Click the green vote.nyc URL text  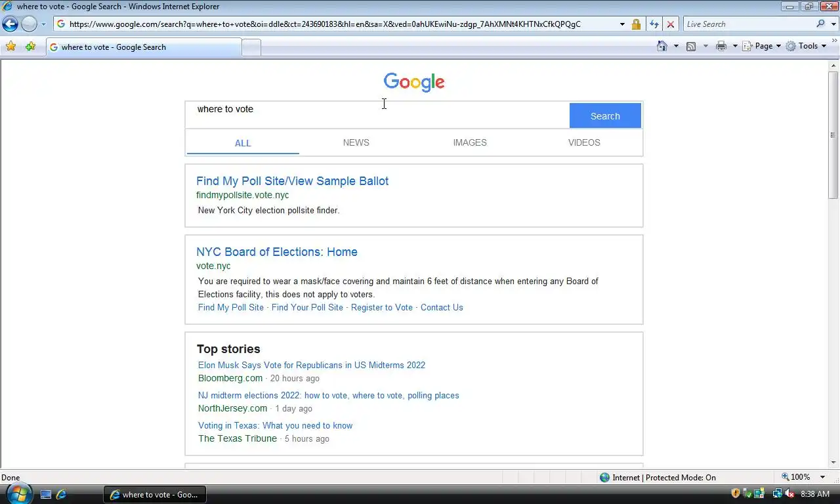point(213,266)
